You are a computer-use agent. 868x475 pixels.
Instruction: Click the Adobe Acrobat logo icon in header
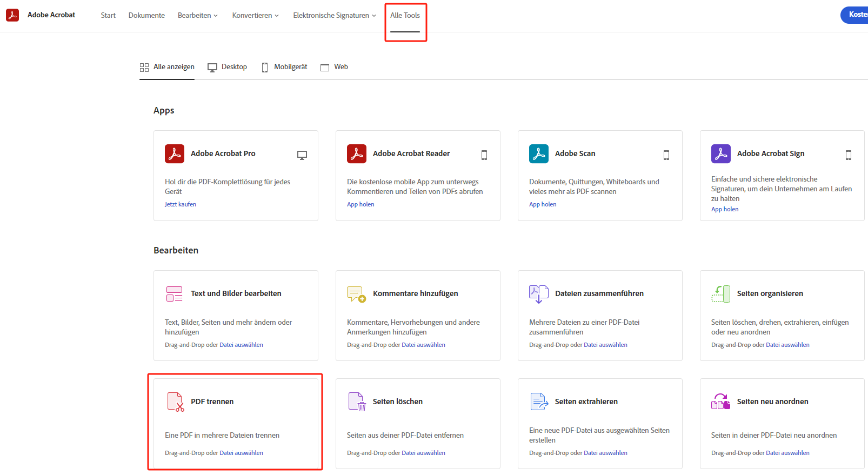point(12,15)
